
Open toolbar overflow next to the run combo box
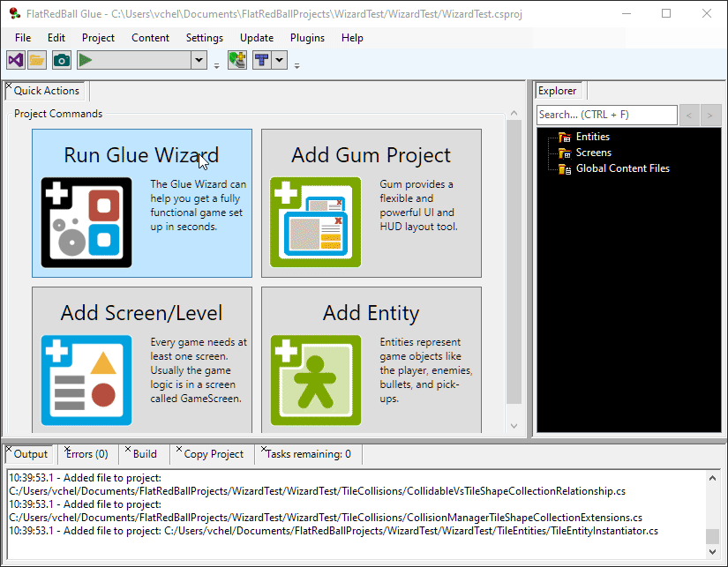[216, 66]
